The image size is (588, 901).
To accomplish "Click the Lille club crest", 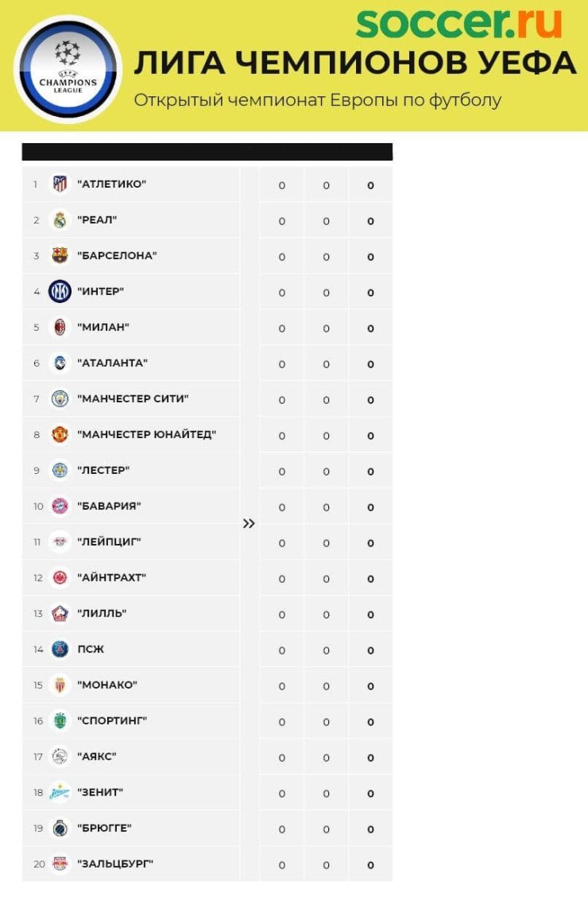I will click(60, 613).
